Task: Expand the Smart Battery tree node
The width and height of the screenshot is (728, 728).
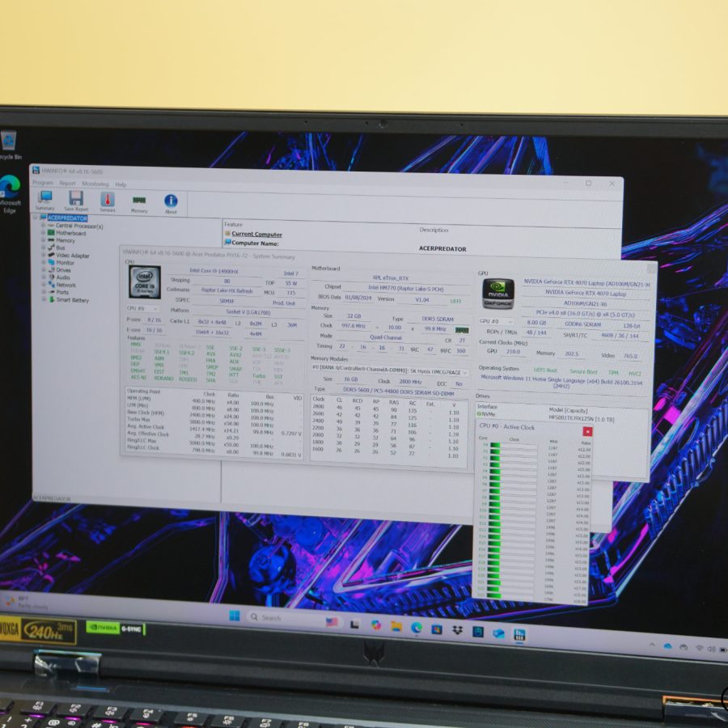Action: pyautogui.click(x=44, y=299)
